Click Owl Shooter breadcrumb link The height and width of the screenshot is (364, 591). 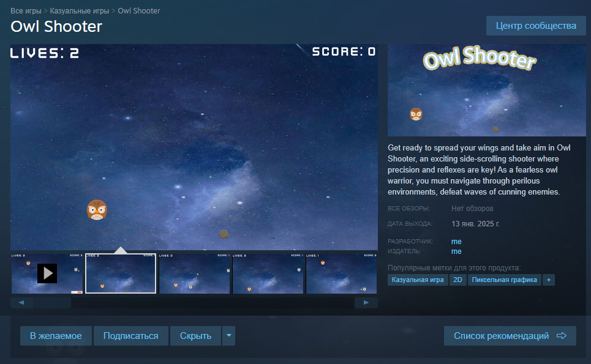[139, 11]
